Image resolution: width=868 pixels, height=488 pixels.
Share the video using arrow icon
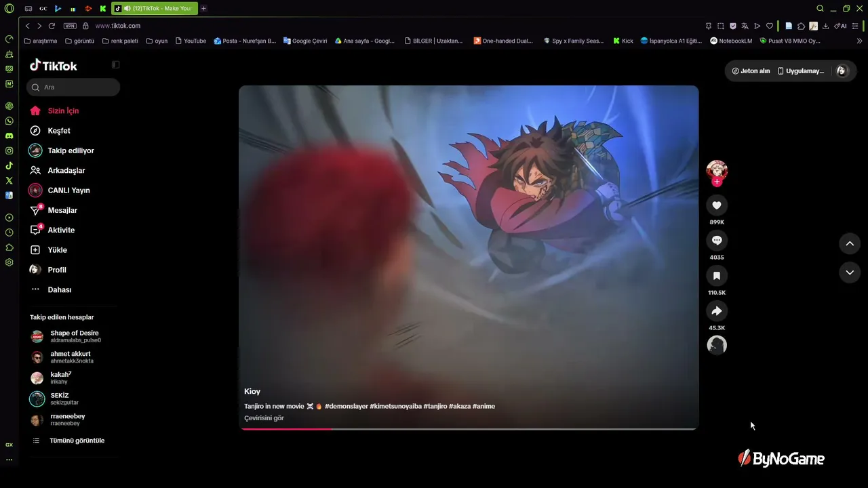[x=717, y=311]
